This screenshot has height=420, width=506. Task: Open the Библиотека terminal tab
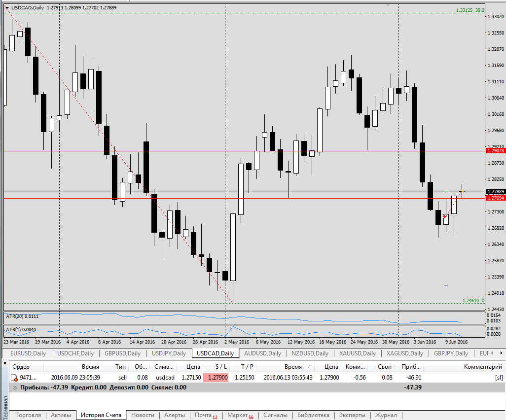coord(313,415)
